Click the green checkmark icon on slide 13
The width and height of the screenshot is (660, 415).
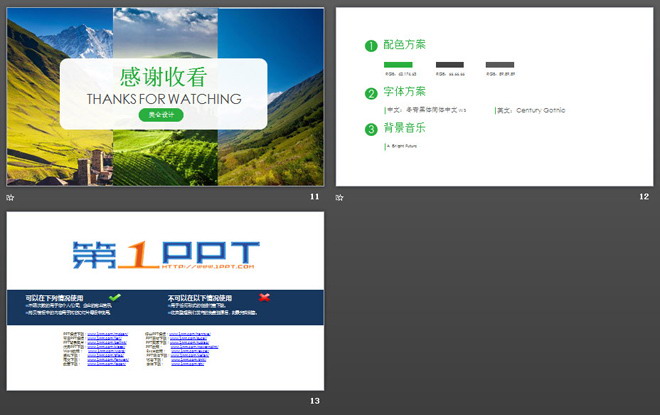[114, 297]
